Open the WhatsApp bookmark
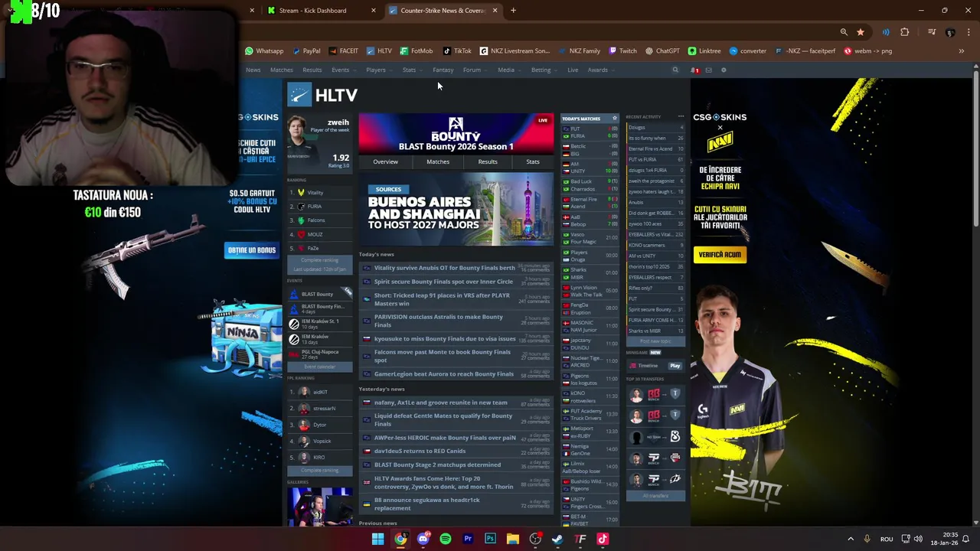The height and width of the screenshot is (551, 980). tap(264, 51)
